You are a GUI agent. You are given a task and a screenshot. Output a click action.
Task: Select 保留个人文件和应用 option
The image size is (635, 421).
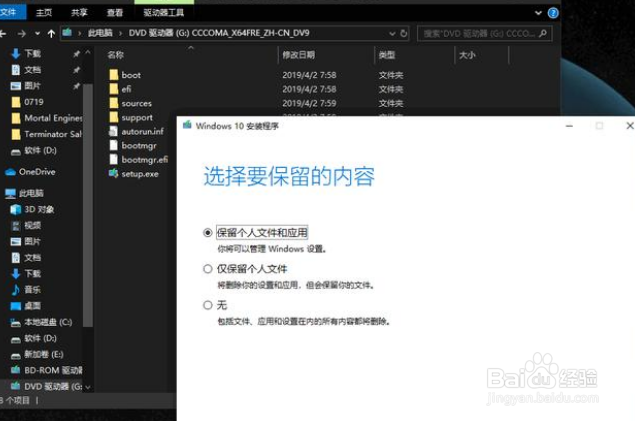tap(208, 233)
